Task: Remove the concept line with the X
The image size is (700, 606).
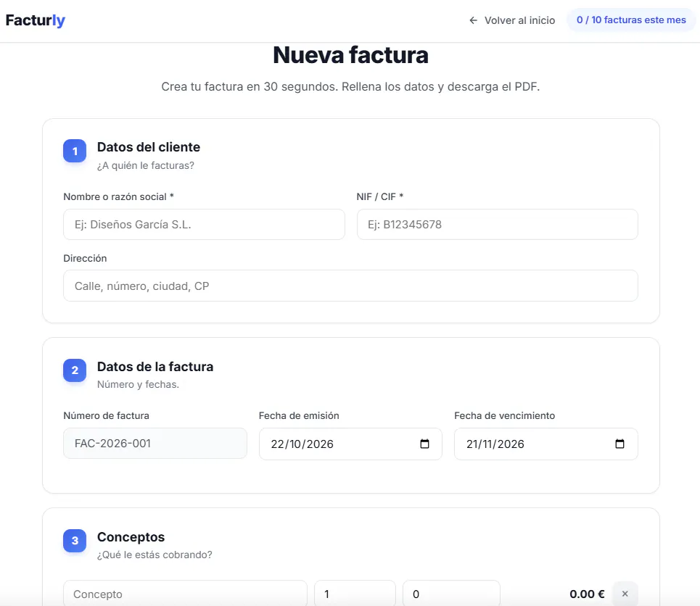Action: tap(625, 594)
